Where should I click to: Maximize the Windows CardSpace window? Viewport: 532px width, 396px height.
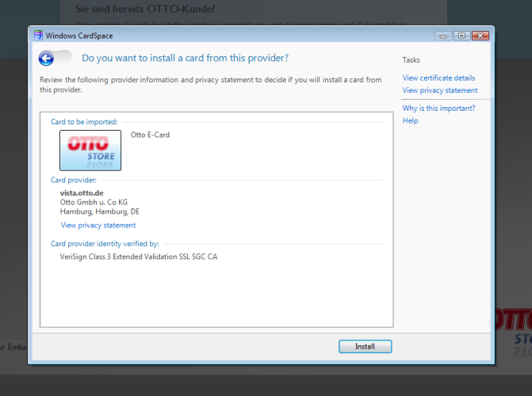point(461,36)
